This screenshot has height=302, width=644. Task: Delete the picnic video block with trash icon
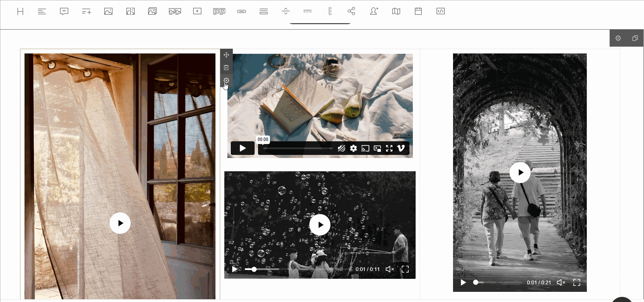pos(226,67)
